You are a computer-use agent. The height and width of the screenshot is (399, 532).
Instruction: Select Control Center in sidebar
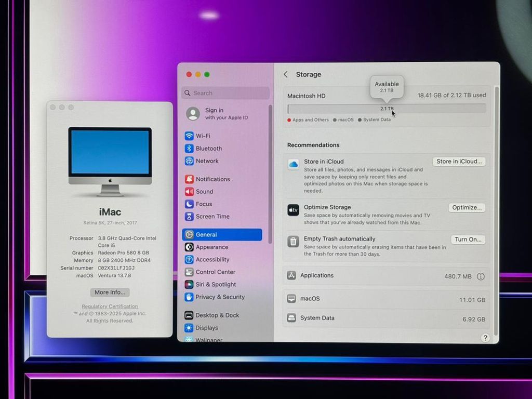pos(215,272)
